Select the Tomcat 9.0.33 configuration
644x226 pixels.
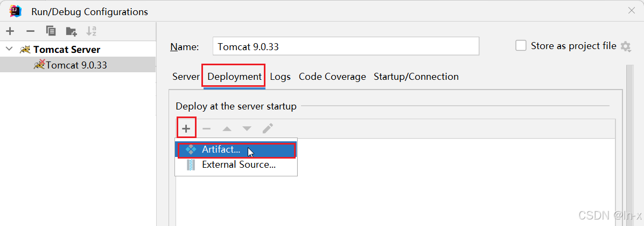78,65
